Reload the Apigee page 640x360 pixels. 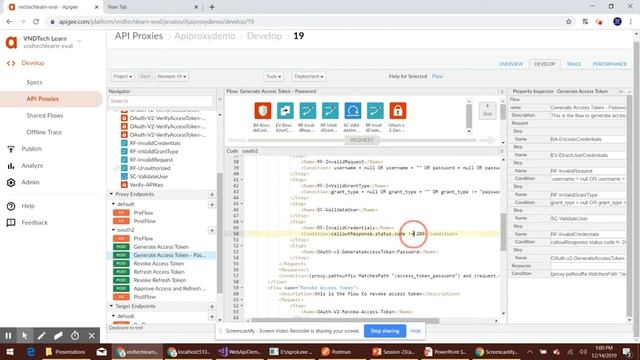(x=36, y=22)
